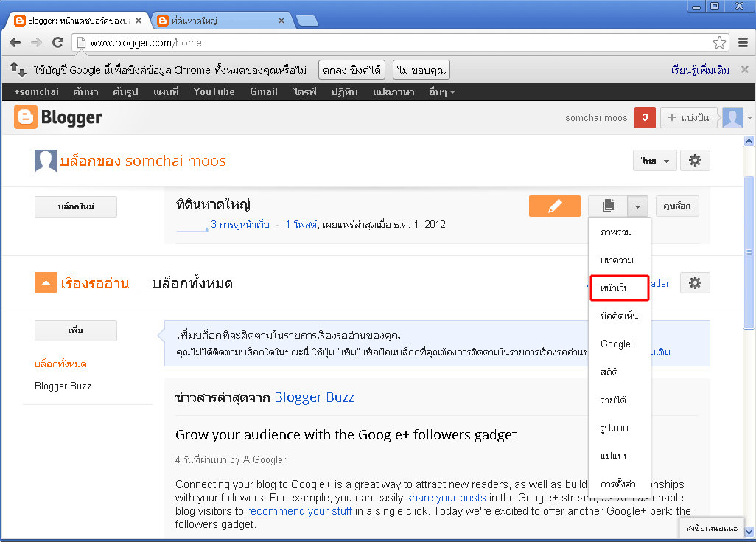Image resolution: width=756 pixels, height=542 pixels.
Task: Open the เรียนรู้เพิ่มเติม link
Action: [x=700, y=70]
